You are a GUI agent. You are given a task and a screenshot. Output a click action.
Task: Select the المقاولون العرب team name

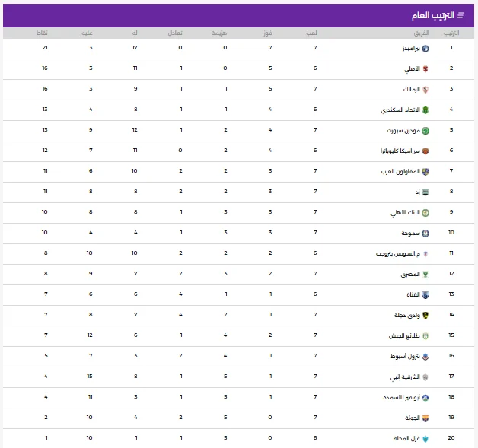click(x=400, y=172)
